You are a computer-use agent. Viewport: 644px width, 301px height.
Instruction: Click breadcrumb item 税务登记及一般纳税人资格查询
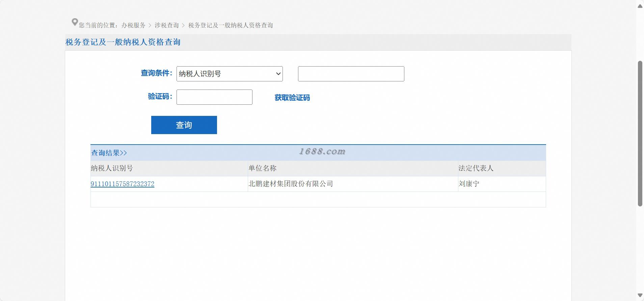point(231,25)
